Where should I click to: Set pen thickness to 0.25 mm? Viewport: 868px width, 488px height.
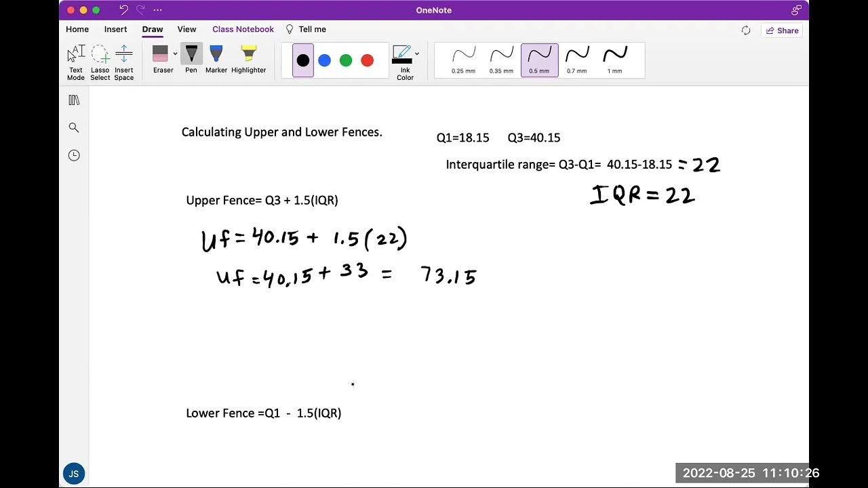(x=464, y=60)
